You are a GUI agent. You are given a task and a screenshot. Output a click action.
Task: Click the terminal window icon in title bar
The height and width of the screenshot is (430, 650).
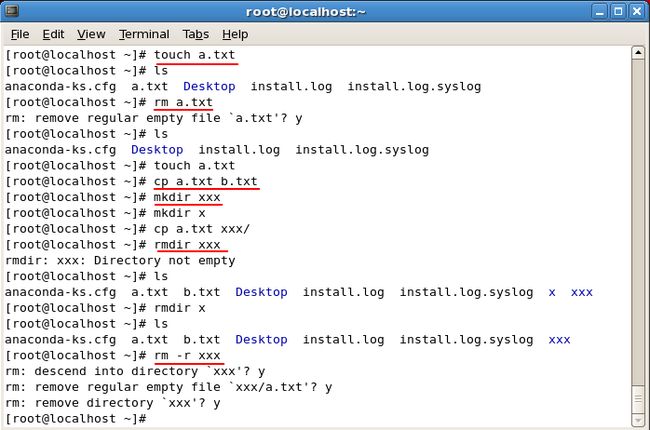tap(12, 11)
